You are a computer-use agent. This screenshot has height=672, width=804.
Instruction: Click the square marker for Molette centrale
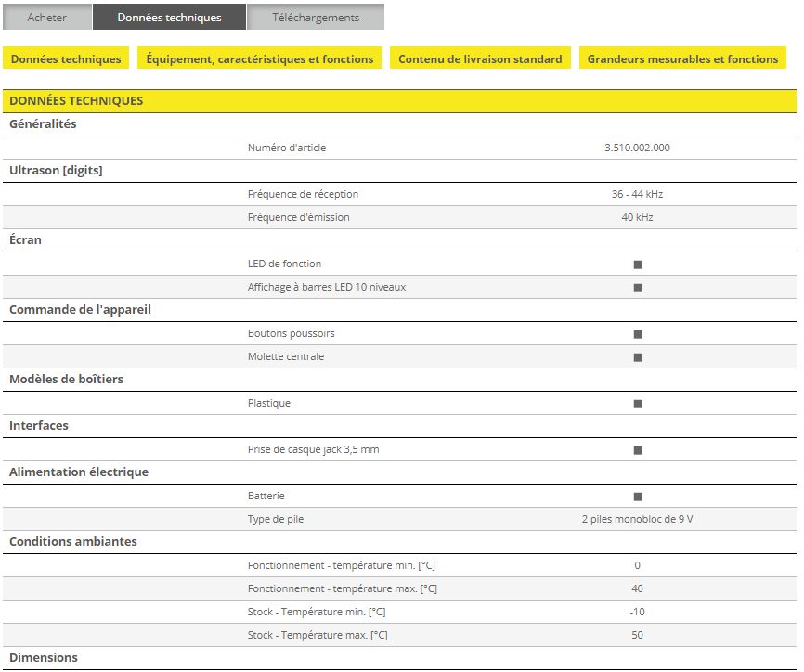(x=637, y=357)
